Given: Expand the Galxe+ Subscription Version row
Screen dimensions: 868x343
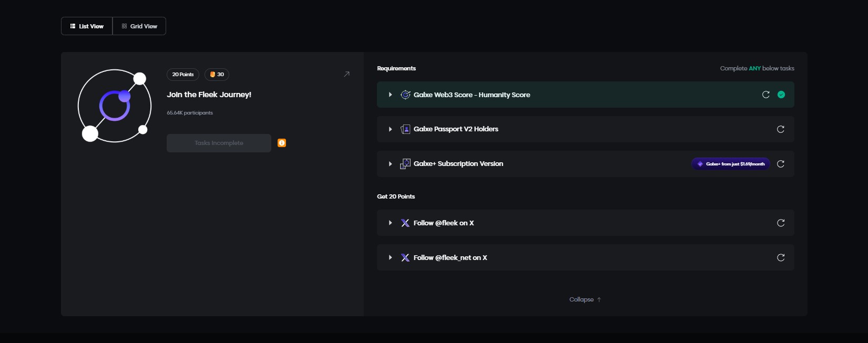Looking at the screenshot, I should click(x=390, y=164).
